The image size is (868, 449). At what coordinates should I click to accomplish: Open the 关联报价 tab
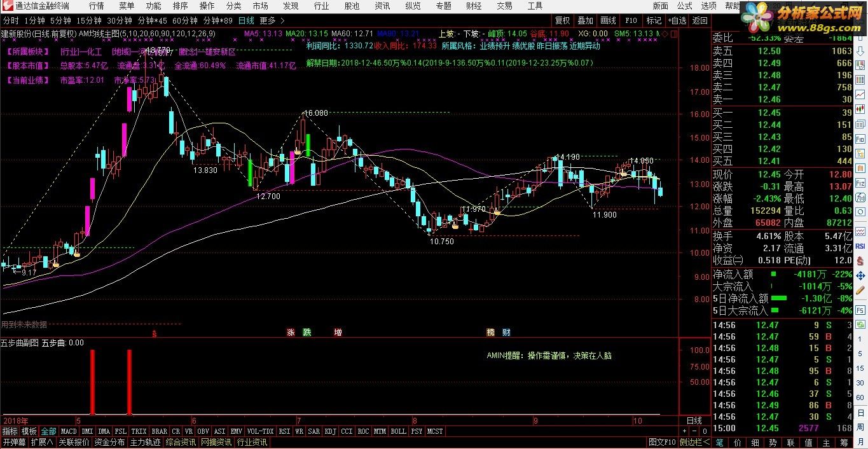click(x=74, y=442)
